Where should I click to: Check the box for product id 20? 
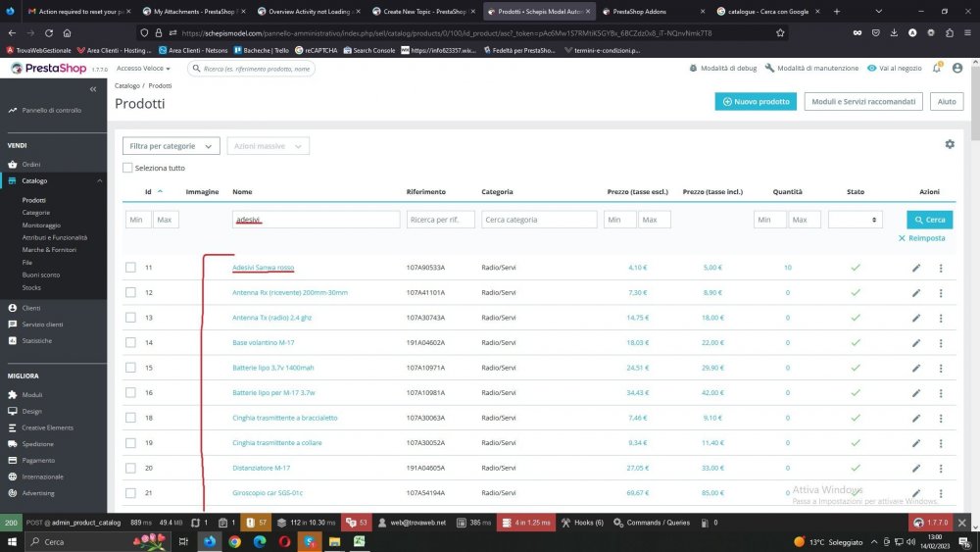[130, 468]
